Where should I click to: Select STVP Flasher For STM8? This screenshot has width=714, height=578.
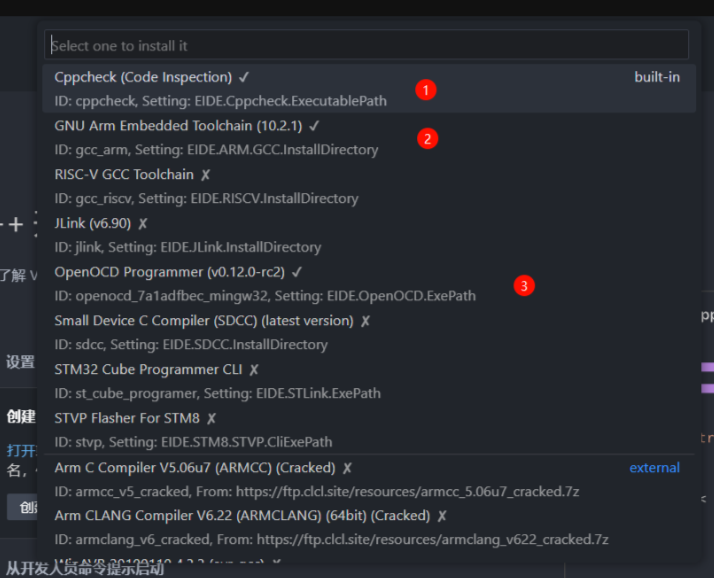tap(369, 430)
